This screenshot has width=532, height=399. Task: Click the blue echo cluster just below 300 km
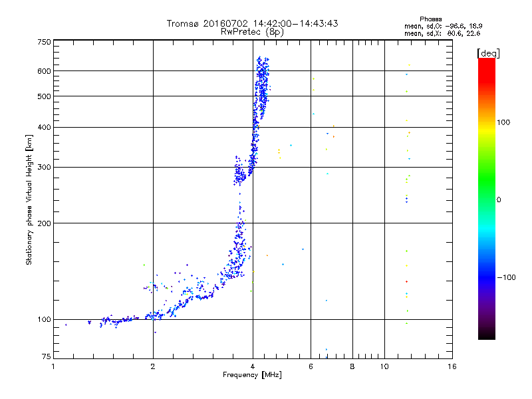239,173
